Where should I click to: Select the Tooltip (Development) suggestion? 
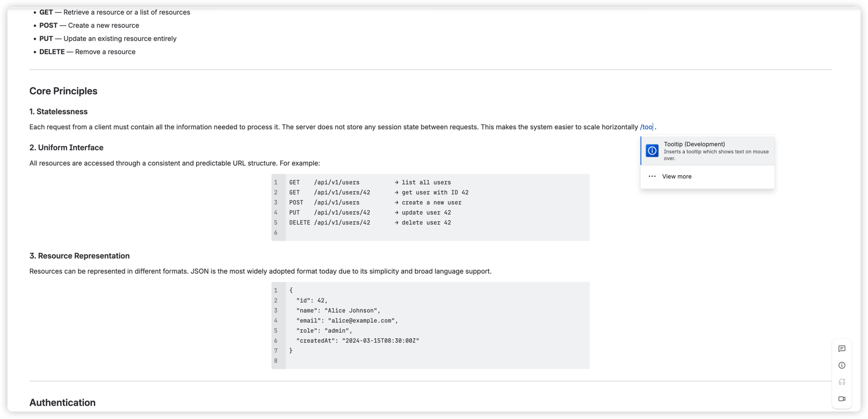tap(707, 150)
